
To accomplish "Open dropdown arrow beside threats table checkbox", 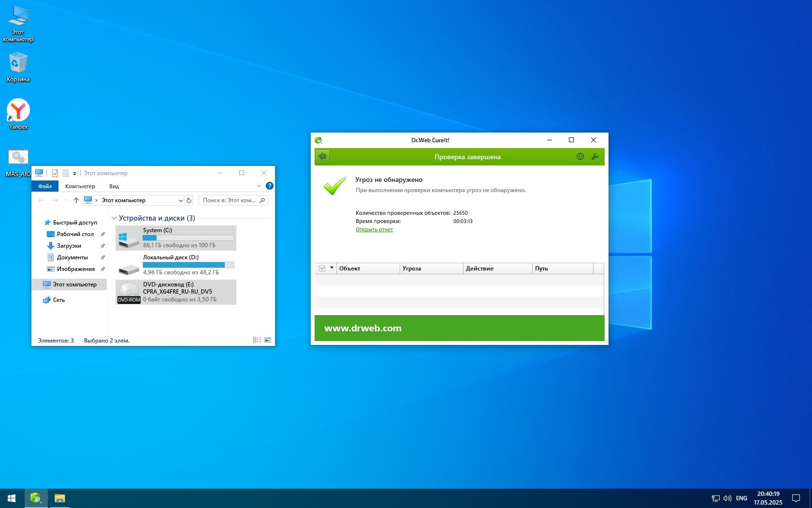I will pos(332,268).
